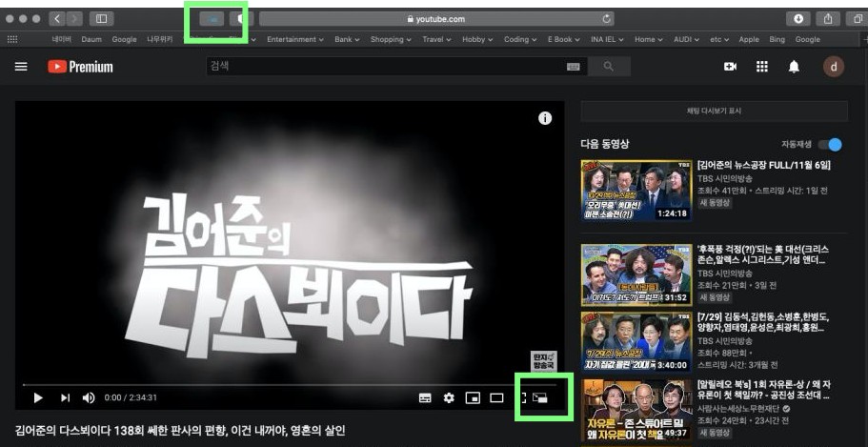Viewport: 868px width, 447px height.
Task: Open YouTube hamburger guide menu
Action: (x=21, y=67)
